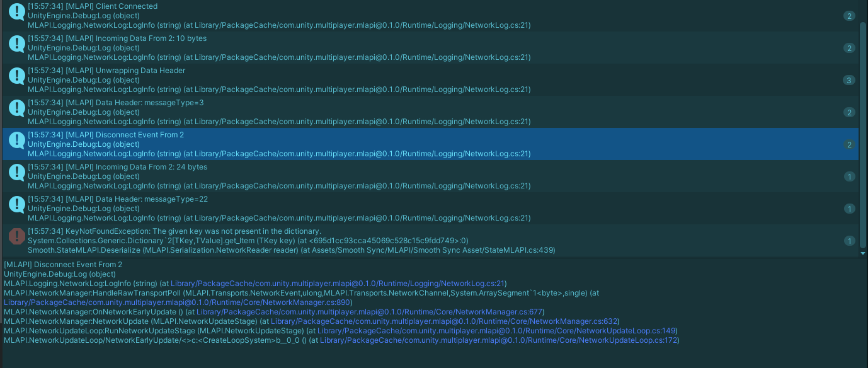Click the count badge on the KeyNotFoundException entry
The width and height of the screenshot is (868, 368).
click(849, 240)
